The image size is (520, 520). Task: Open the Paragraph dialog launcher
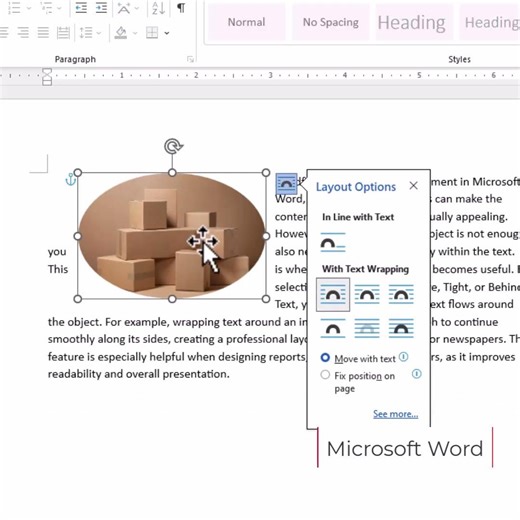click(190, 59)
